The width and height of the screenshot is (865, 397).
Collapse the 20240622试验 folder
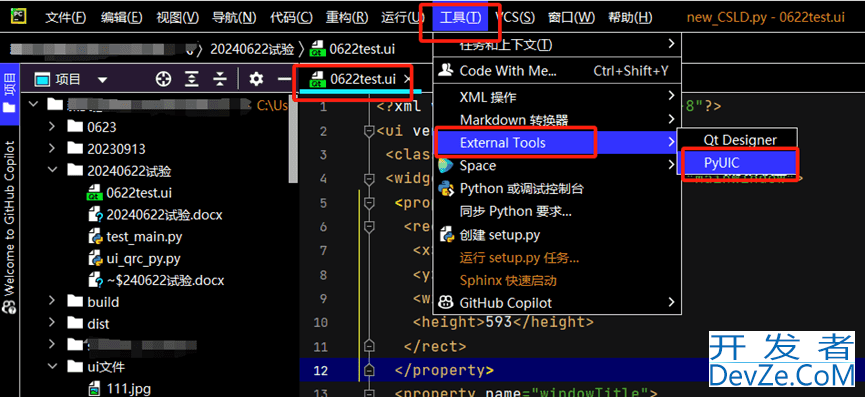click(x=52, y=170)
